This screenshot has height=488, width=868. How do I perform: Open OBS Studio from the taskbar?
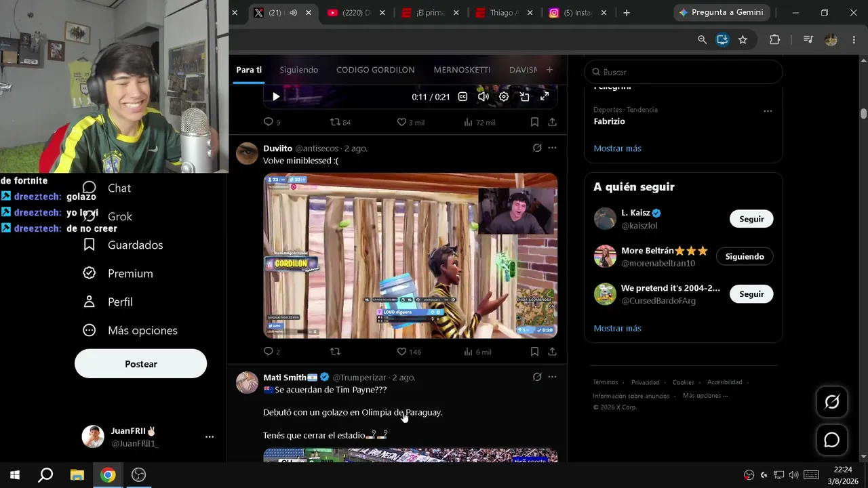(138, 474)
